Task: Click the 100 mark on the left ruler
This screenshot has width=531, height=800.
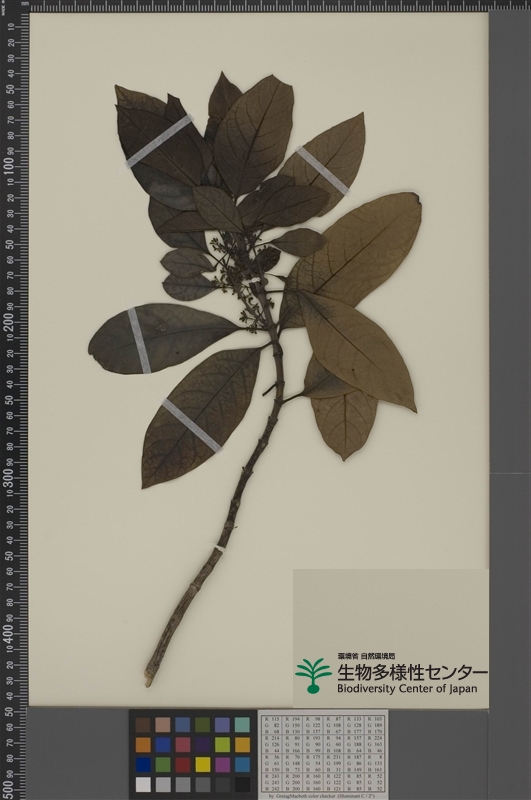Action: [8, 165]
